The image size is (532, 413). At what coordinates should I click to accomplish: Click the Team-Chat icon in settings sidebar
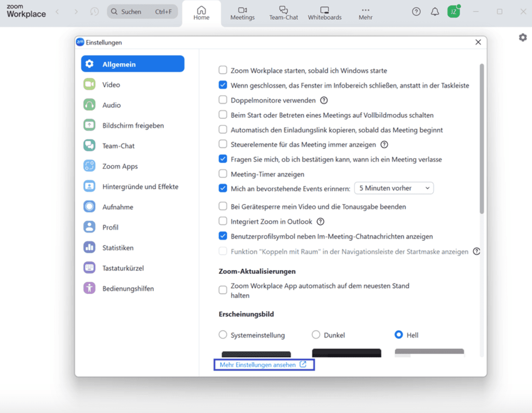pyautogui.click(x=89, y=146)
